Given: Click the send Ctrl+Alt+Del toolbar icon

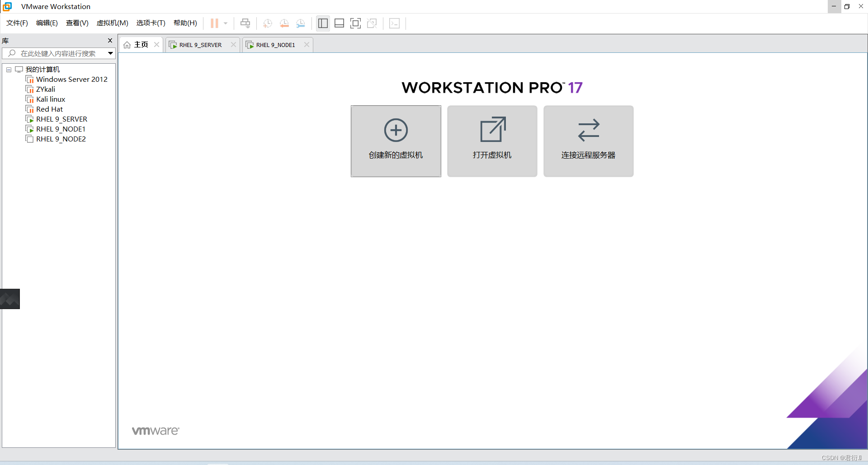Looking at the screenshot, I should pyautogui.click(x=245, y=23).
